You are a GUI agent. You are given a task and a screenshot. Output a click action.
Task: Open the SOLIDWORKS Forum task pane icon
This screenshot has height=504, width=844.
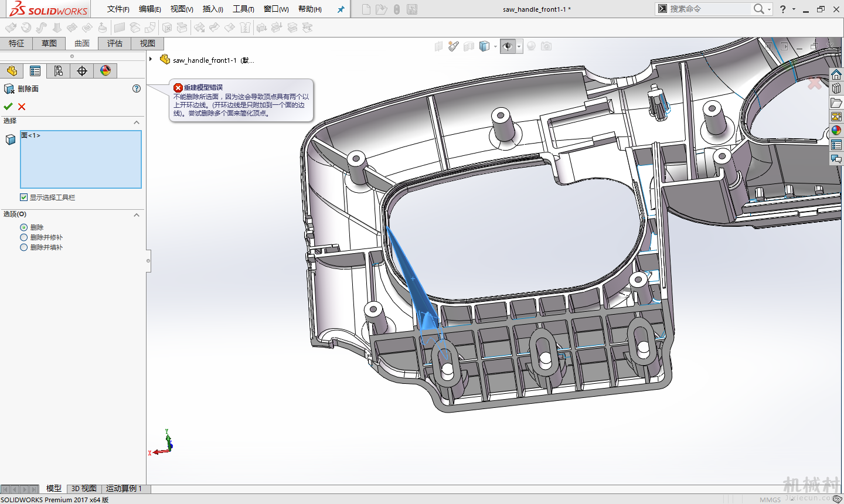tap(836, 159)
